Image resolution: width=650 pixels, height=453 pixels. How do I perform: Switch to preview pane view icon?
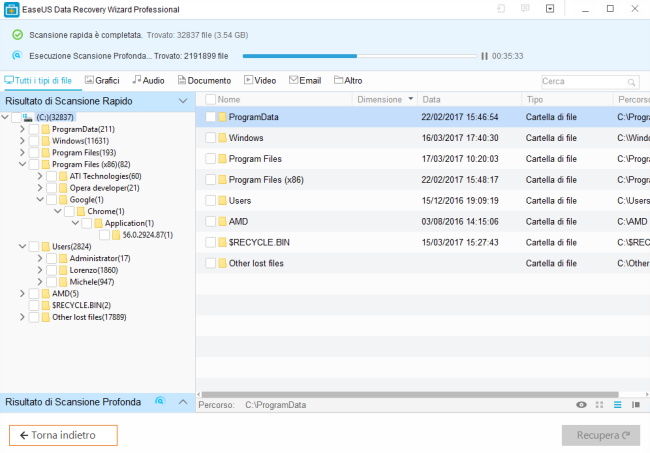pos(635,405)
